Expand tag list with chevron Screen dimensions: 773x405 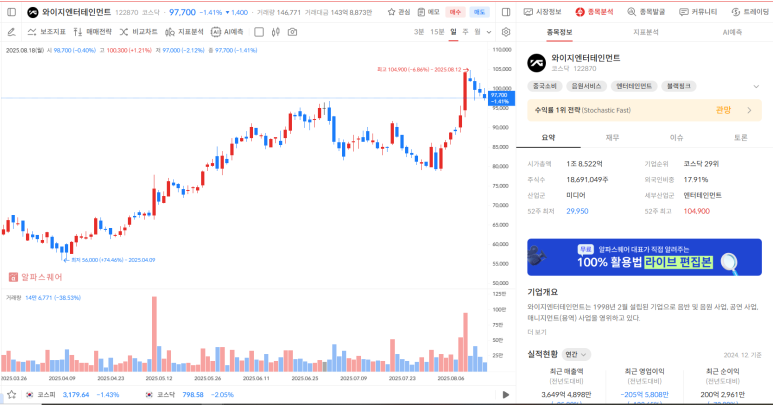click(756, 87)
